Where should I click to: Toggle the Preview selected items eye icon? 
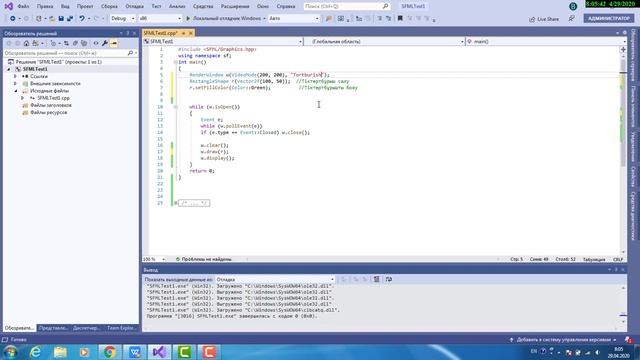(96, 43)
